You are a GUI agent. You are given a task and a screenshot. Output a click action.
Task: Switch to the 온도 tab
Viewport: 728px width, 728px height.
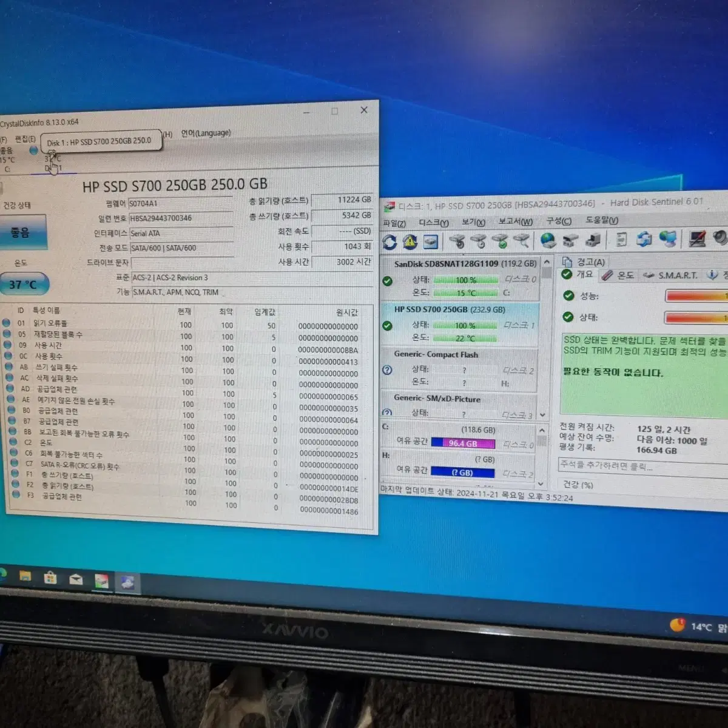618,275
